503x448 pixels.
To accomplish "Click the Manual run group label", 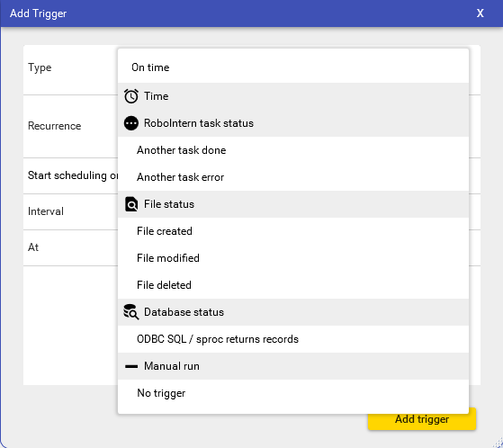I will pos(172,366).
